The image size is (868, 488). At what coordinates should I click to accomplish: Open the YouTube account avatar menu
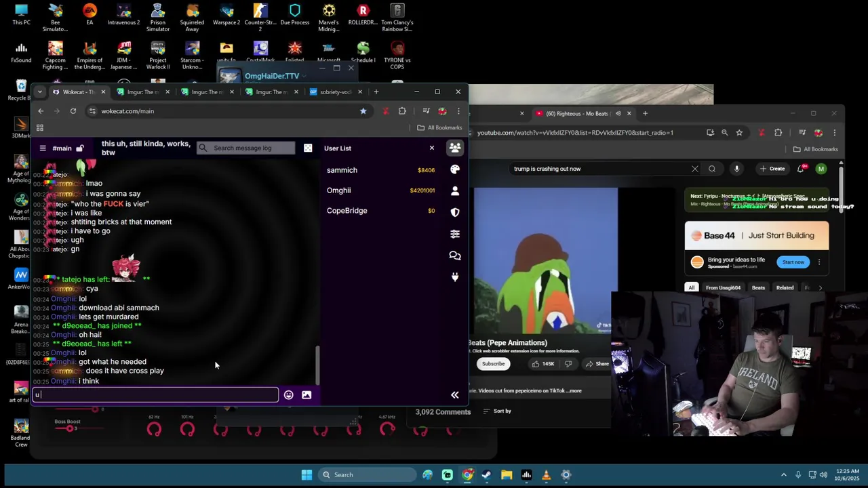pos(821,169)
